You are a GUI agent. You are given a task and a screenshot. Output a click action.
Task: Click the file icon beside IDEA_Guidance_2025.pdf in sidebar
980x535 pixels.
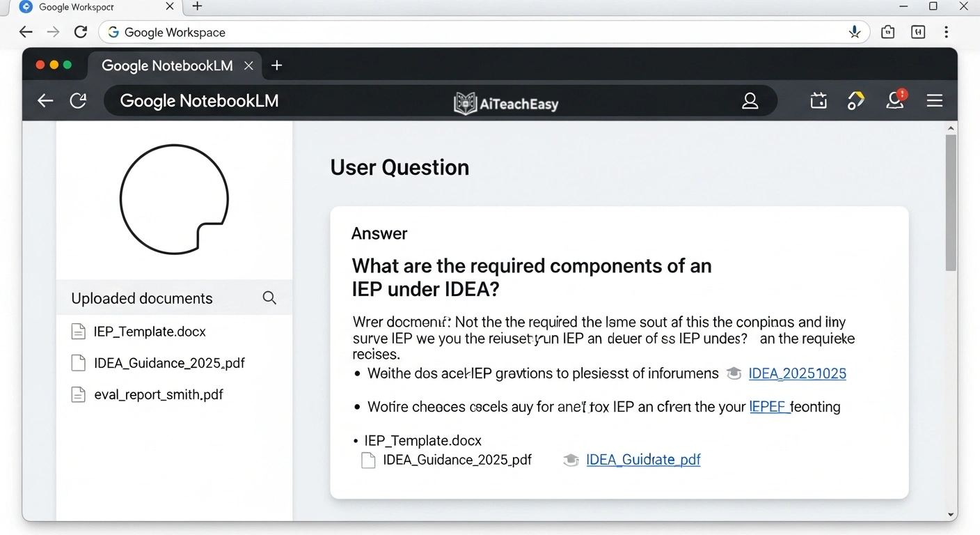[x=79, y=363]
